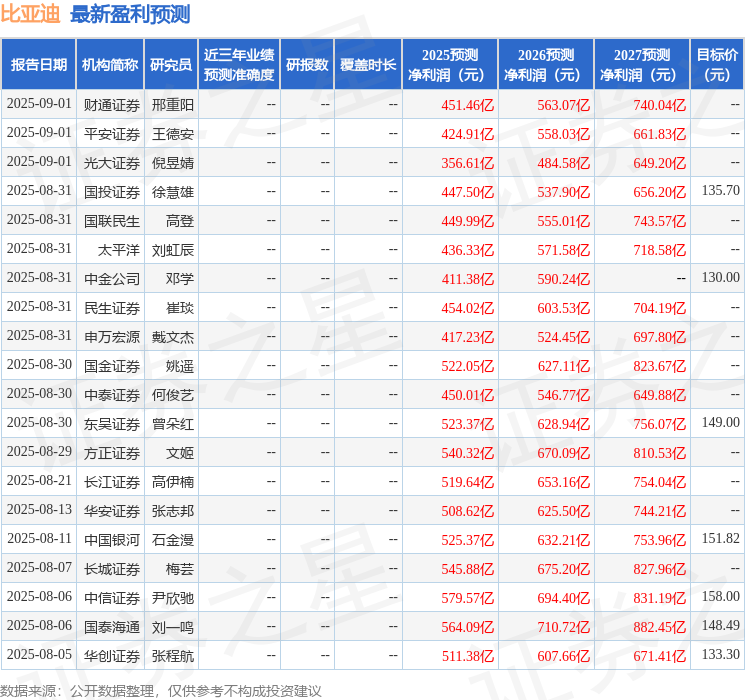The height and width of the screenshot is (700, 745).
Task: Click the 近三年业绩预测准确度 header
Action: [239, 65]
